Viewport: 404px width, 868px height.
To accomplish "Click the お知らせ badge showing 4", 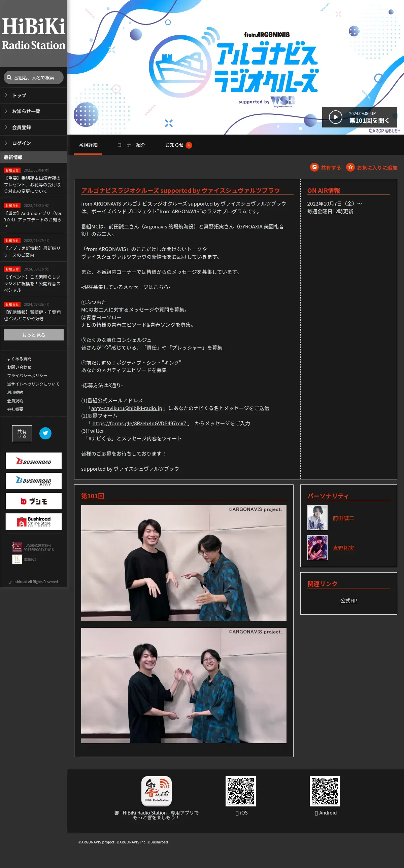I will pyautogui.click(x=189, y=145).
